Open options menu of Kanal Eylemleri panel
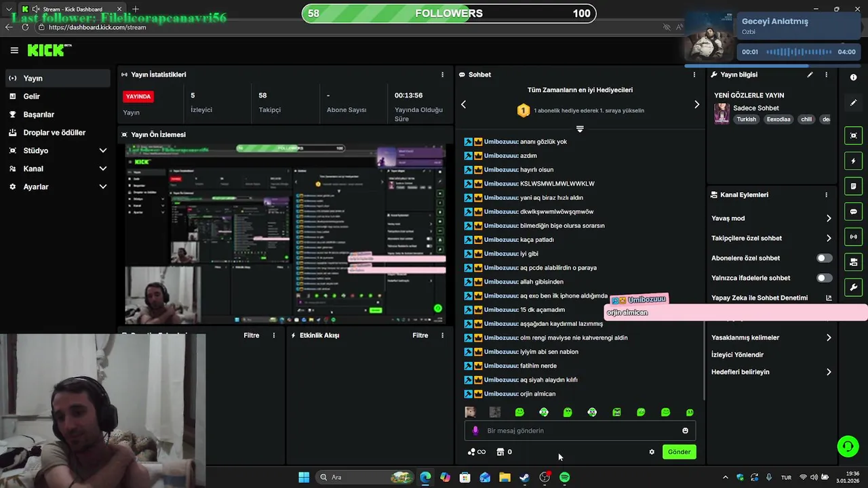The image size is (868, 488). [x=826, y=195]
